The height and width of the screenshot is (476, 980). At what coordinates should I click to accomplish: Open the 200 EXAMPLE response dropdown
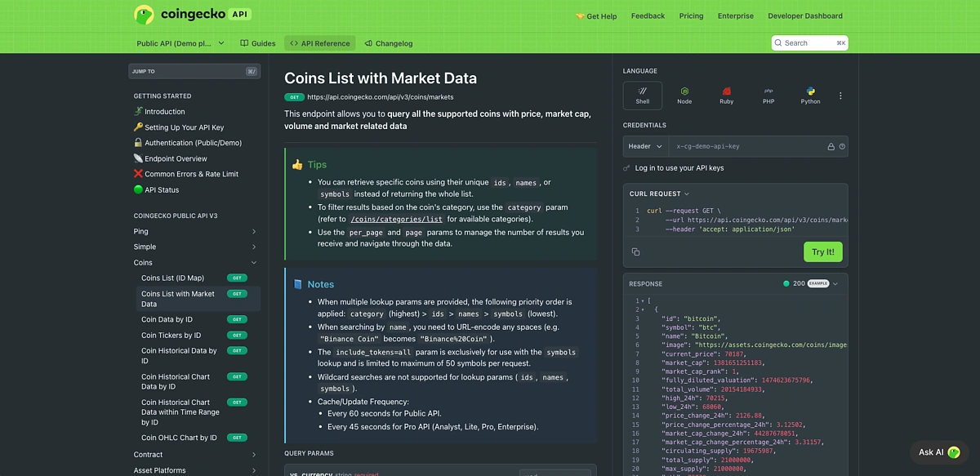pyautogui.click(x=811, y=283)
